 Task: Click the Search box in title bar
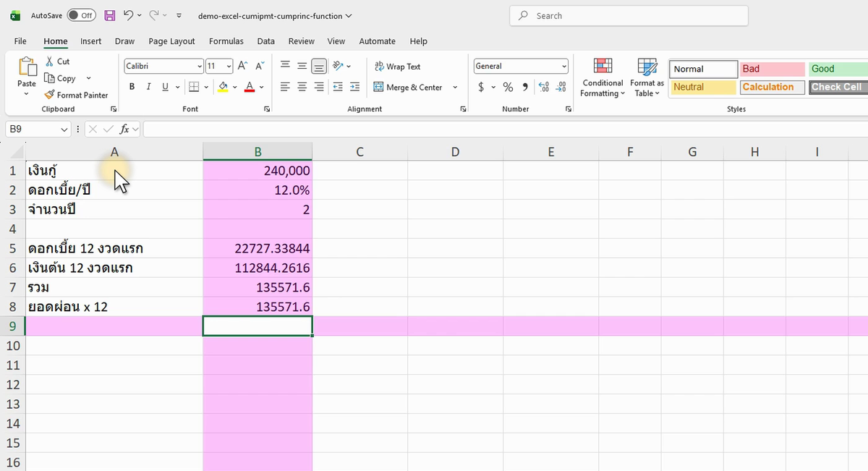(629, 15)
